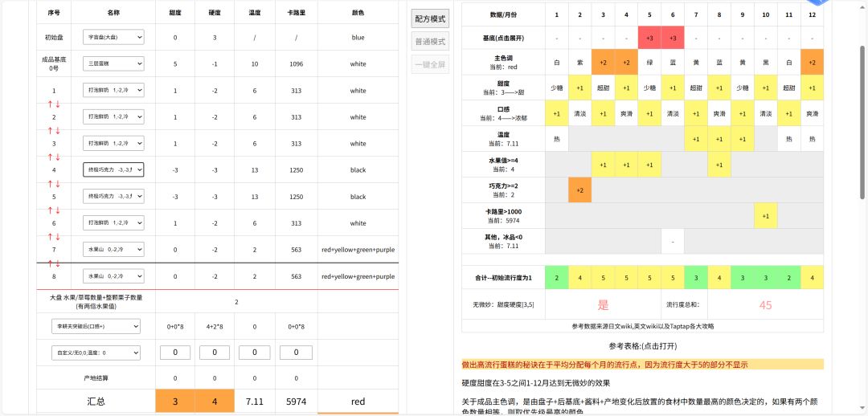Viewport: 868px width, 416px height.
Task: Click the 一键全屏 button
Action: (430, 64)
